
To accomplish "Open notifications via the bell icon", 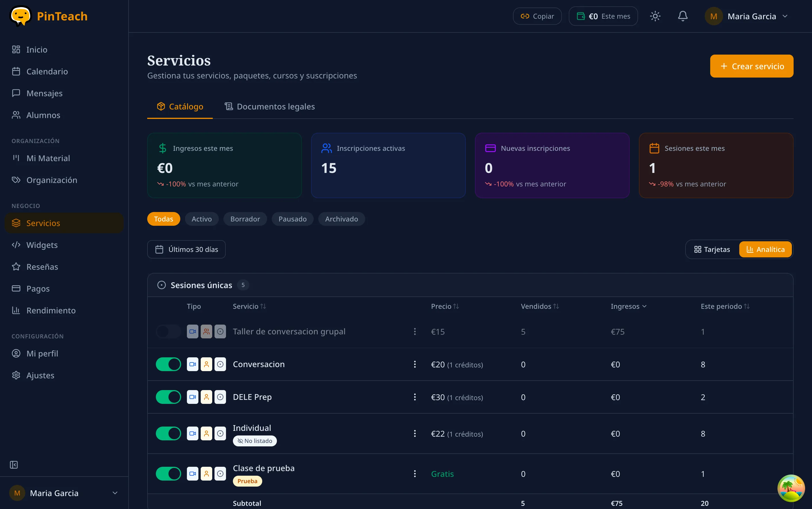I will pyautogui.click(x=682, y=16).
